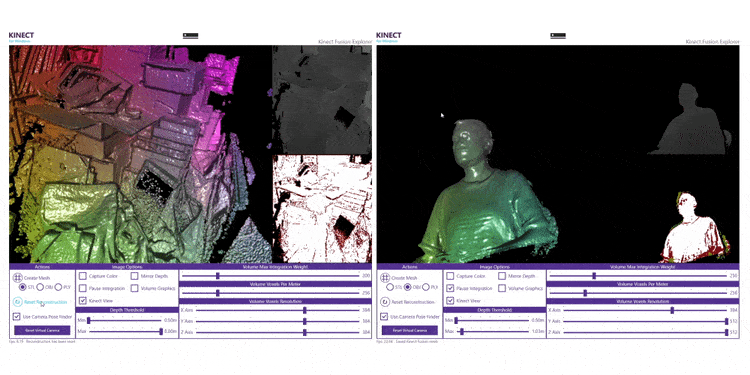
Task: Enable Volume Graphics in right window
Action: (x=502, y=288)
